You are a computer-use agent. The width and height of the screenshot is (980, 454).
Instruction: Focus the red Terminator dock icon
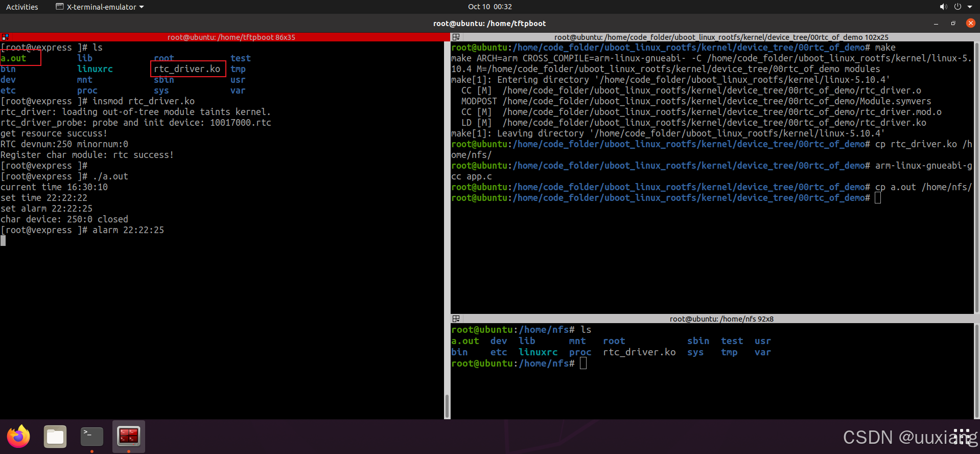[x=129, y=437]
